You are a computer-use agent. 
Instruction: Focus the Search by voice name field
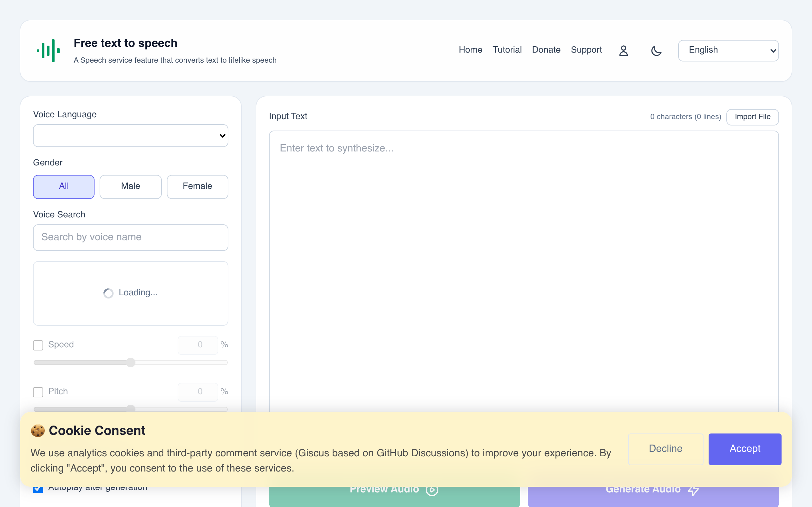click(131, 237)
